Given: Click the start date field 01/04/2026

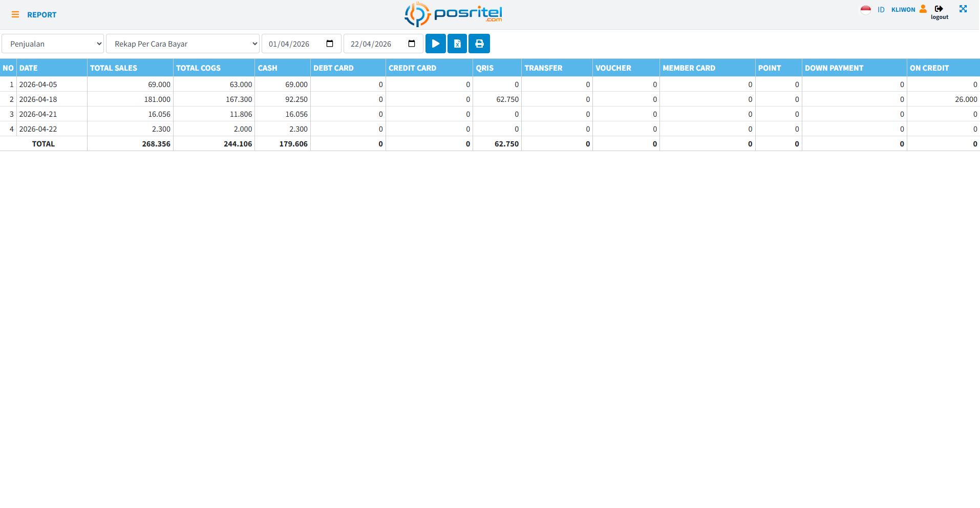Looking at the screenshot, I should (302, 44).
